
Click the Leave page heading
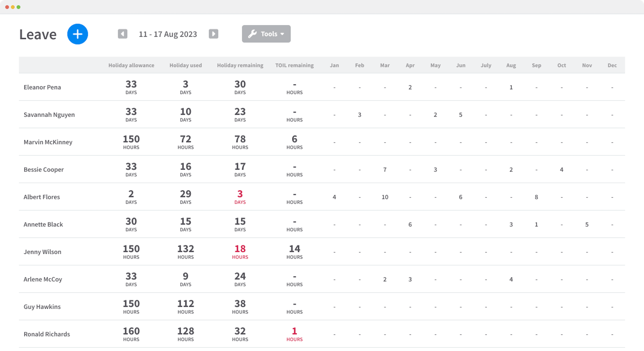(38, 34)
